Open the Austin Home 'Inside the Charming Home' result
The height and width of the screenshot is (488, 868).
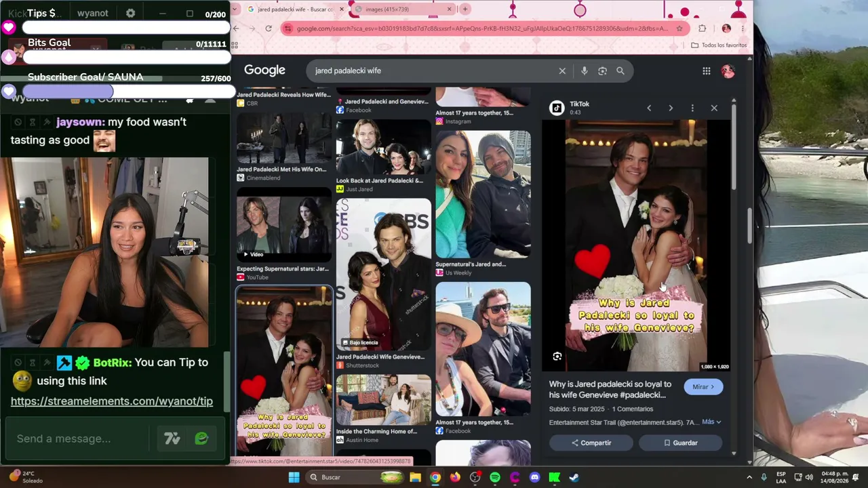coord(383,401)
